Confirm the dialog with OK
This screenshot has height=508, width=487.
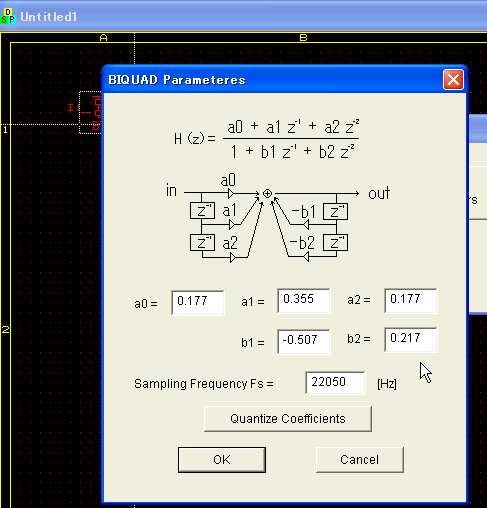coord(222,460)
